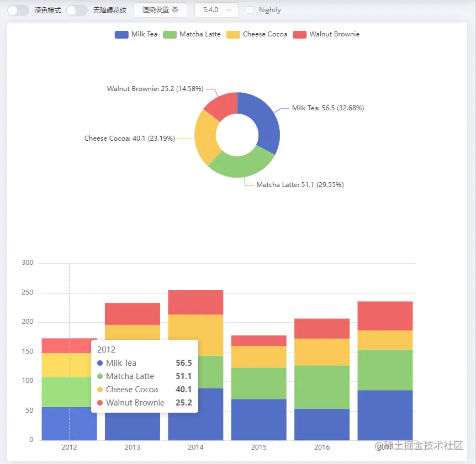
Task: Click the 'Cheese Cocoa: 40.1 (23.19%)' pie label
Action: 130,138
